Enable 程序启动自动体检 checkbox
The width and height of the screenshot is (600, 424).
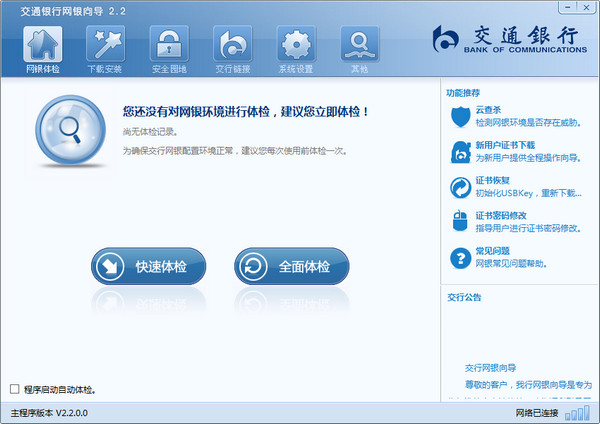coord(14,389)
